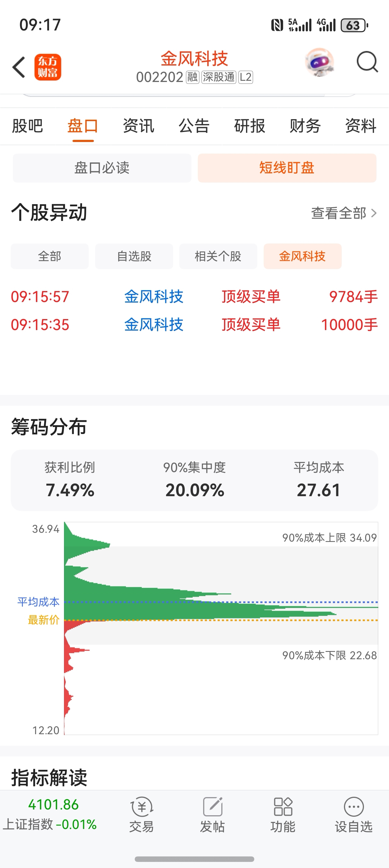Open the 东方财富 logo icon
This screenshot has height=868, width=389.
coord(48,67)
